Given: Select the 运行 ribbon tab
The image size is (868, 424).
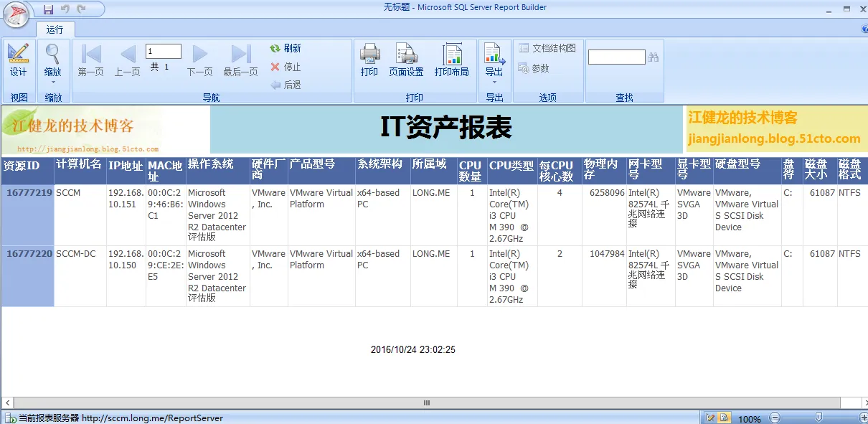Looking at the screenshot, I should pyautogui.click(x=55, y=29).
